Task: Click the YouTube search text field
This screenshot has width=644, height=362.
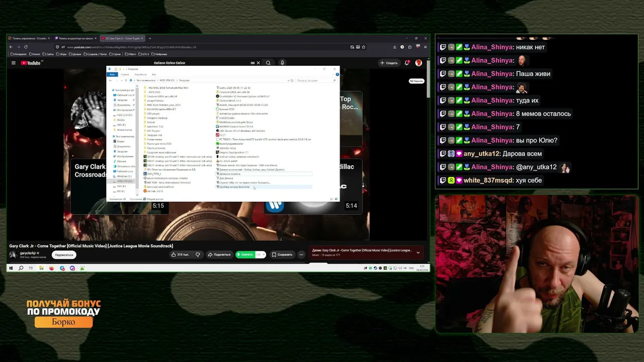Action: pyautogui.click(x=201, y=63)
